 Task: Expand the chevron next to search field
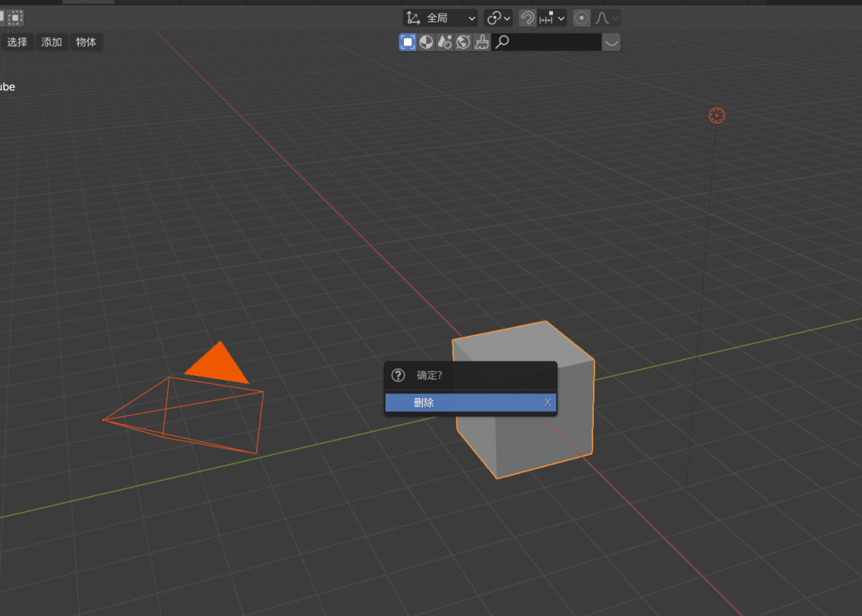611,42
